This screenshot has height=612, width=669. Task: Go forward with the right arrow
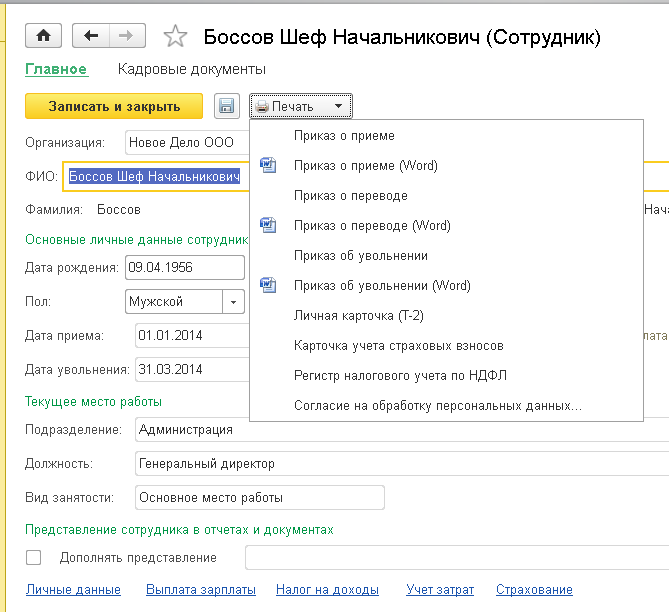125,36
